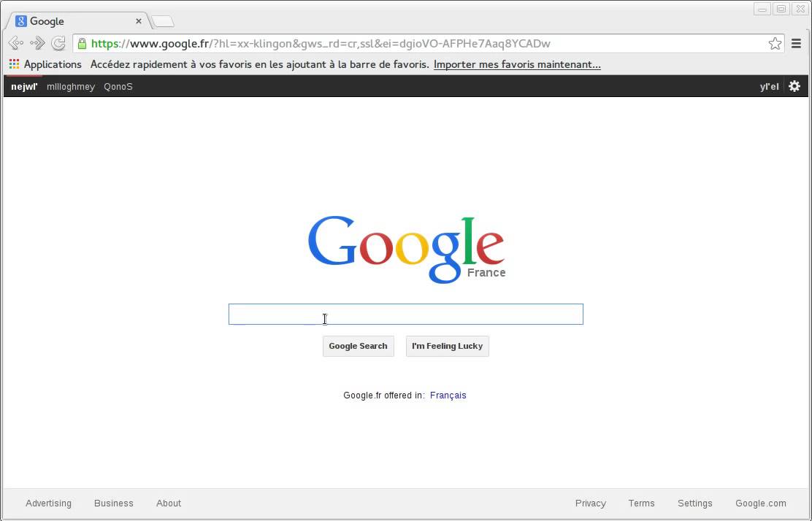The width and height of the screenshot is (812, 521).
Task: Click I'm Feeling Lucky button
Action: coord(448,346)
